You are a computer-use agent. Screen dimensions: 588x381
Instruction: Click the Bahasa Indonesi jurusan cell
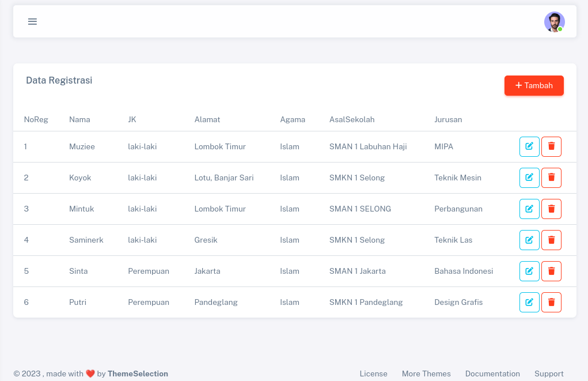tap(464, 271)
